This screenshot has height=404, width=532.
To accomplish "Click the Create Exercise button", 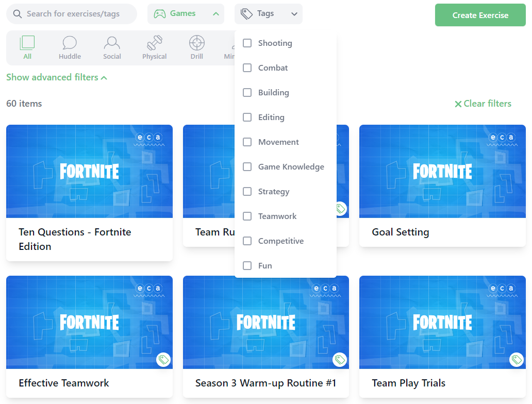I will [x=480, y=15].
